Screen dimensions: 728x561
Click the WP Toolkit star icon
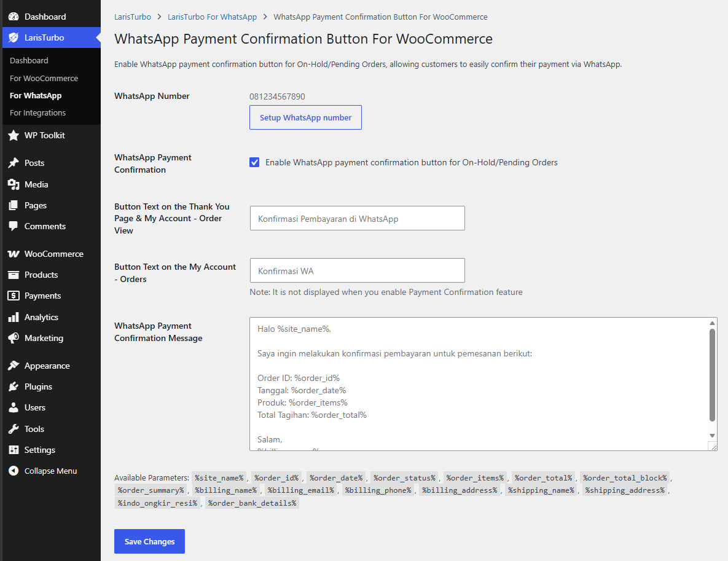tap(14, 136)
